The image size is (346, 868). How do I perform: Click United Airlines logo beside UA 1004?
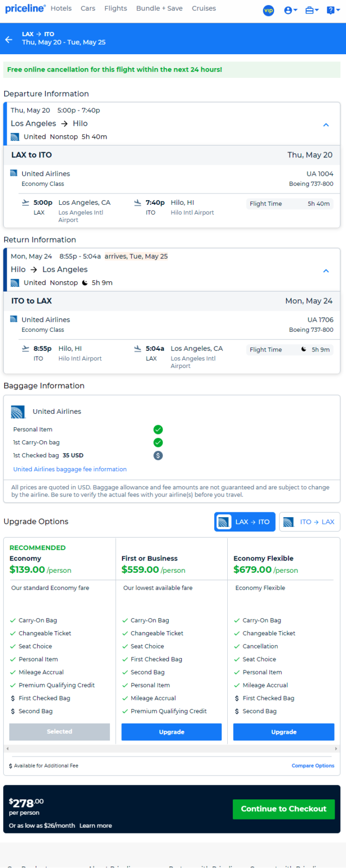coord(14,173)
